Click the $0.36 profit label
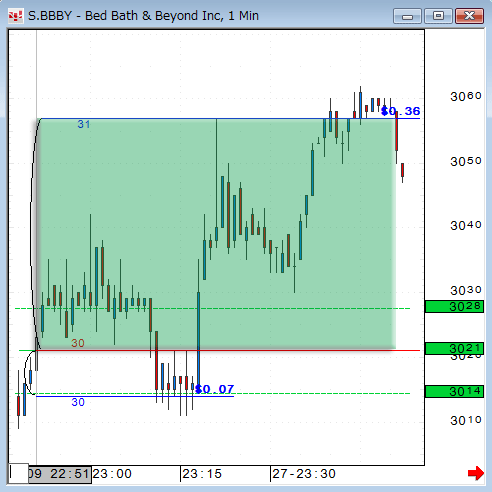Screen dimensions: 492x492 [x=400, y=111]
